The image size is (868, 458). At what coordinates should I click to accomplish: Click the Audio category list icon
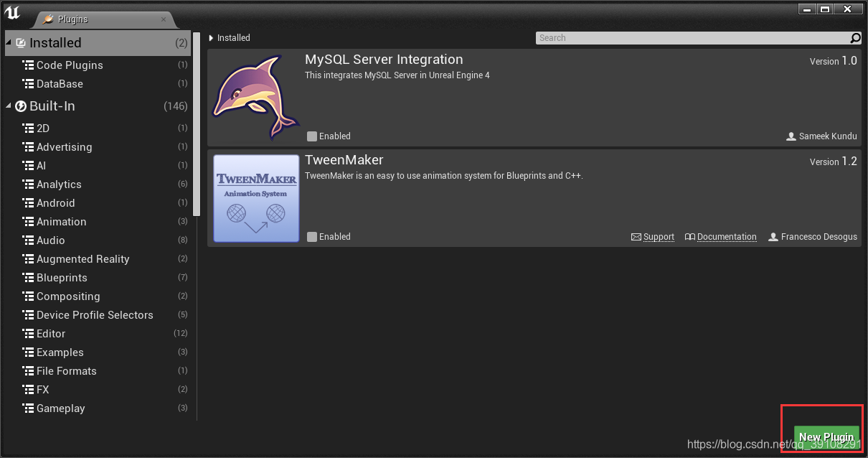point(28,240)
